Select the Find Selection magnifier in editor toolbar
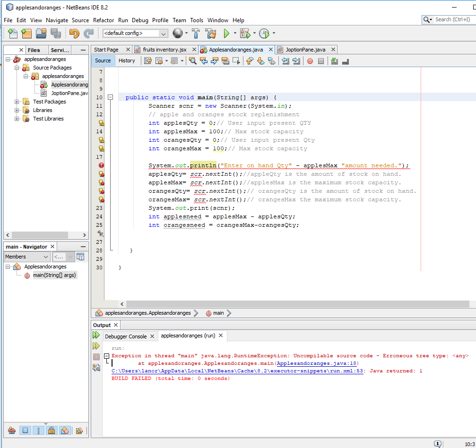This screenshot has width=476, height=448. [192, 61]
